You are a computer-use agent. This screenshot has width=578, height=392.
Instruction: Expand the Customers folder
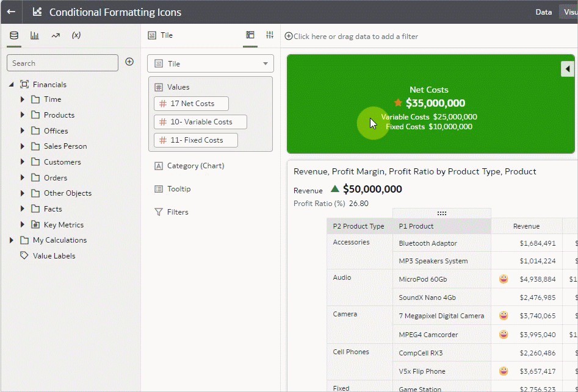pyautogui.click(x=22, y=162)
